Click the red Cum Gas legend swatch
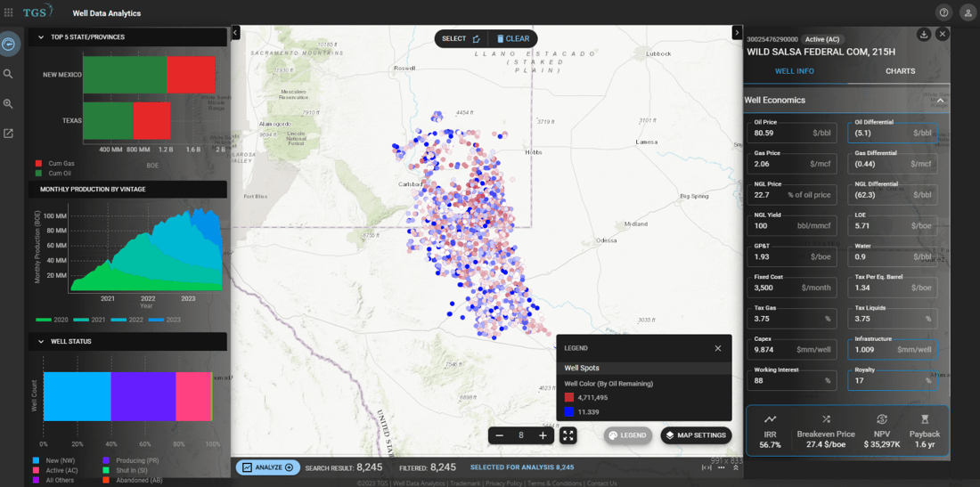The width and height of the screenshot is (980, 487). click(38, 164)
